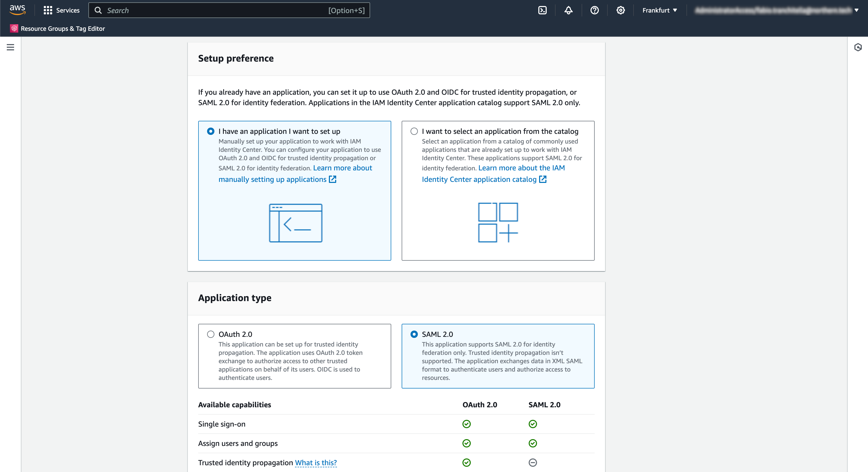
Task: Select I want catalog application radio button
Action: point(414,130)
